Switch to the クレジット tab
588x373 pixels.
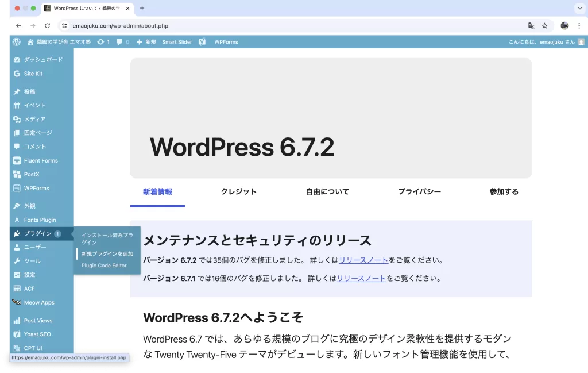(238, 192)
